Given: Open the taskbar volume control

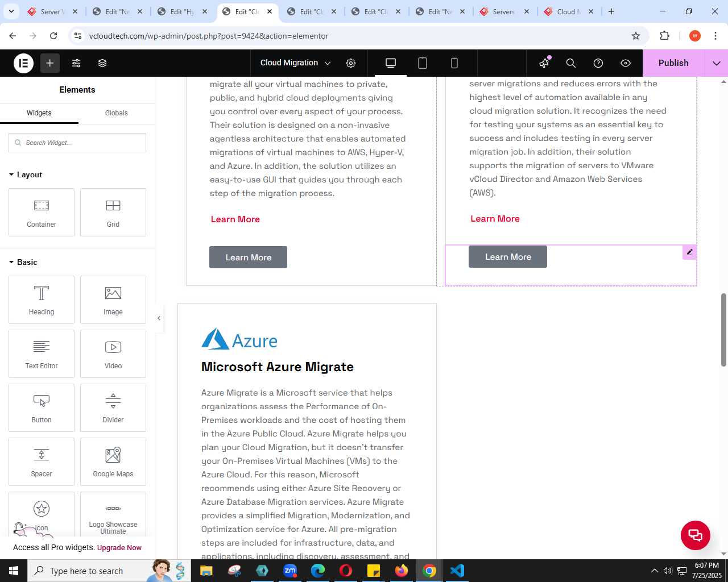Looking at the screenshot, I should [x=668, y=571].
